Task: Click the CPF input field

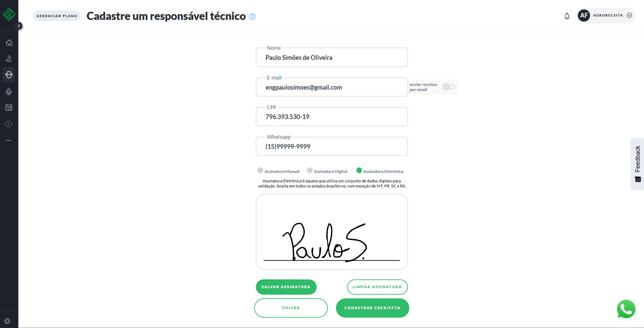Action: (x=331, y=117)
